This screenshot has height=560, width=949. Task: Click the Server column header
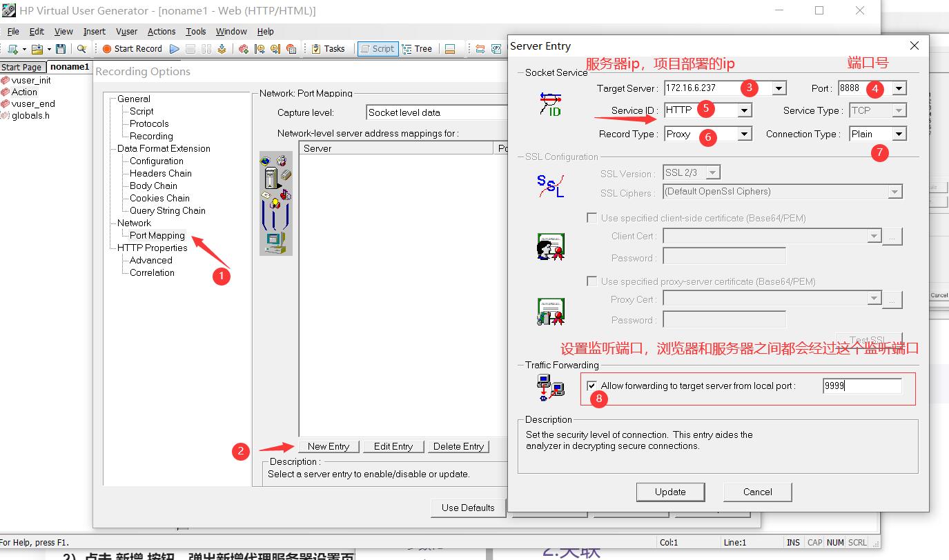pyautogui.click(x=397, y=148)
